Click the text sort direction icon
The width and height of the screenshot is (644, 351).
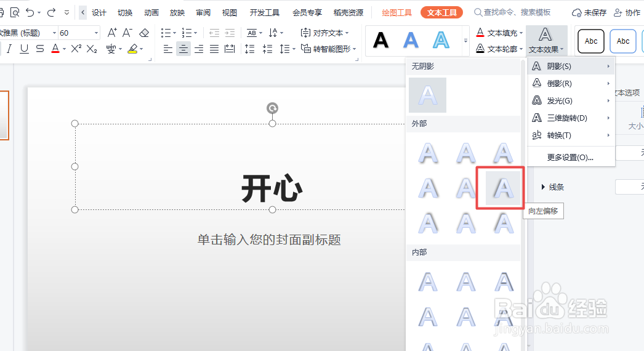click(x=273, y=33)
